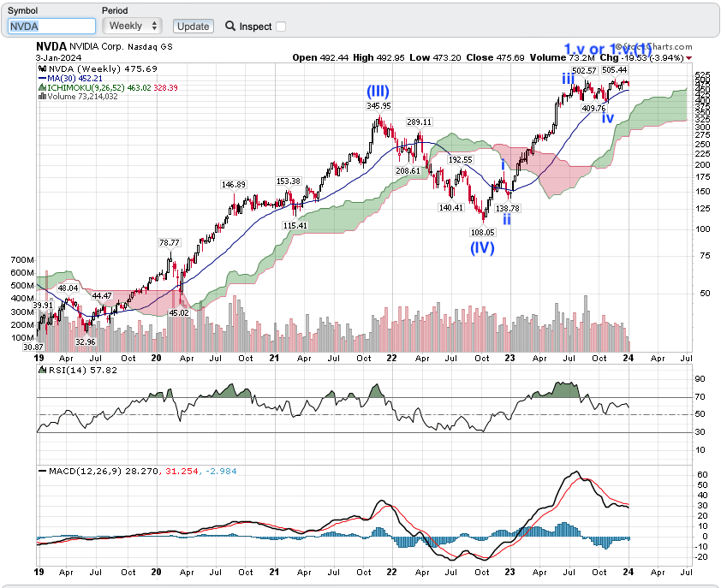
Task: Click the 115.41 price label
Action: pos(295,226)
